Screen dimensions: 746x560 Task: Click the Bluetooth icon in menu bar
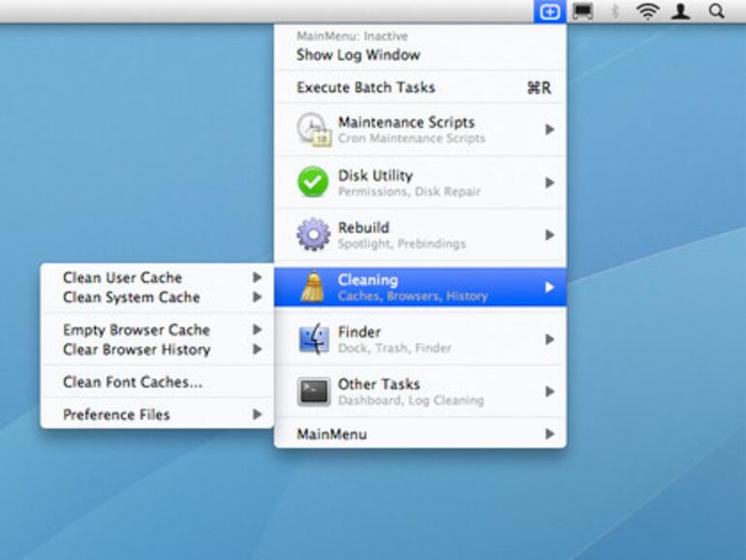tap(615, 12)
